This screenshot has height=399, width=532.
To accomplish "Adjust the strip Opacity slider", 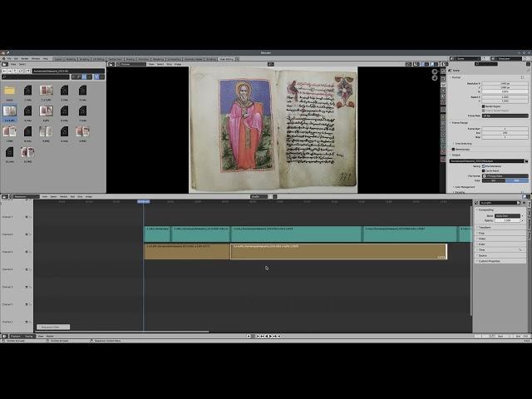I will pyautogui.click(x=507, y=220).
